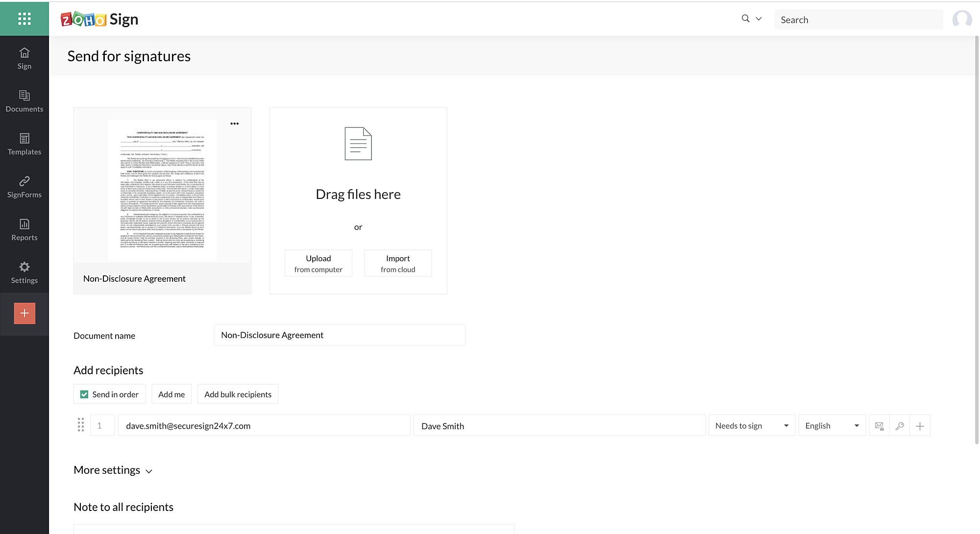980x534 pixels.
Task: Expand More settings section
Action: pyautogui.click(x=113, y=470)
